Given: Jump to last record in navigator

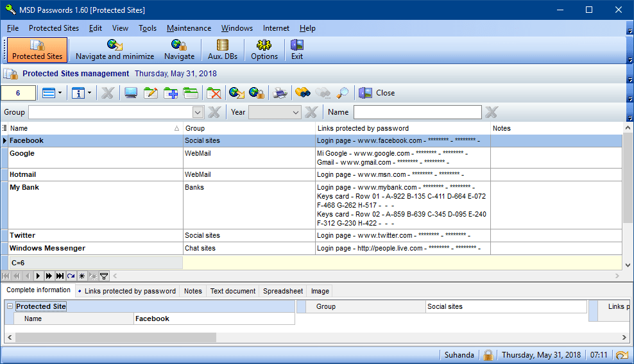Looking at the screenshot, I should coord(60,276).
